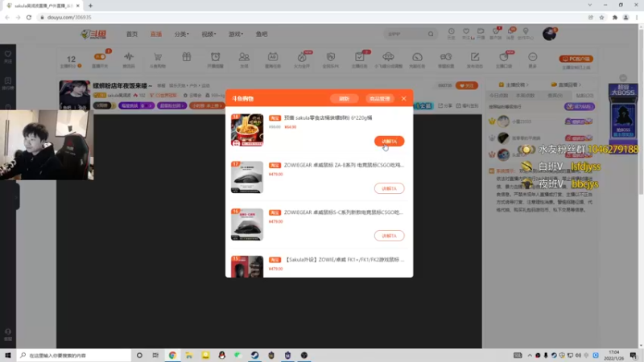644x362 pixels.
Task: Click the Windows Start button
Action: [8, 356]
